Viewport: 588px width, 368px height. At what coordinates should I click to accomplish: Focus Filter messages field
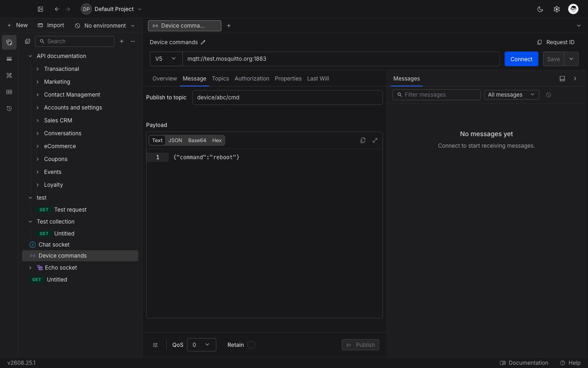tap(436, 95)
